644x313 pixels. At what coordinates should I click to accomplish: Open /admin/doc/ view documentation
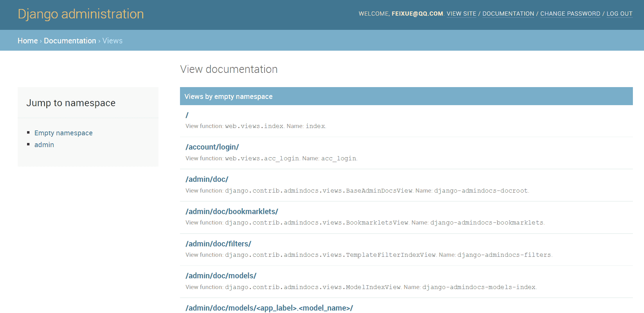click(x=207, y=179)
